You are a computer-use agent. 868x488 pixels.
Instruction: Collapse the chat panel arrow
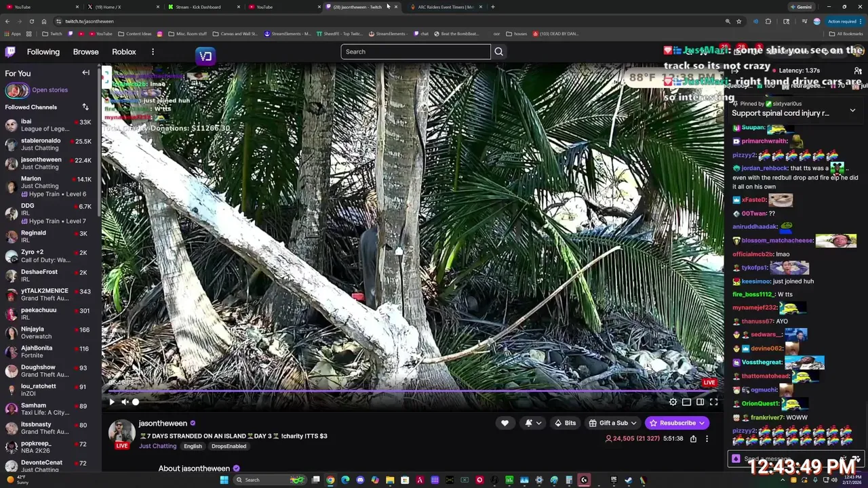pyautogui.click(x=734, y=70)
